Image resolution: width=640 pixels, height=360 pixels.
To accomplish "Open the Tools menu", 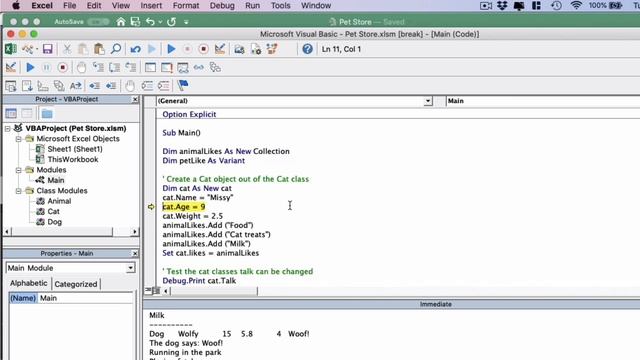I will (x=280, y=6).
